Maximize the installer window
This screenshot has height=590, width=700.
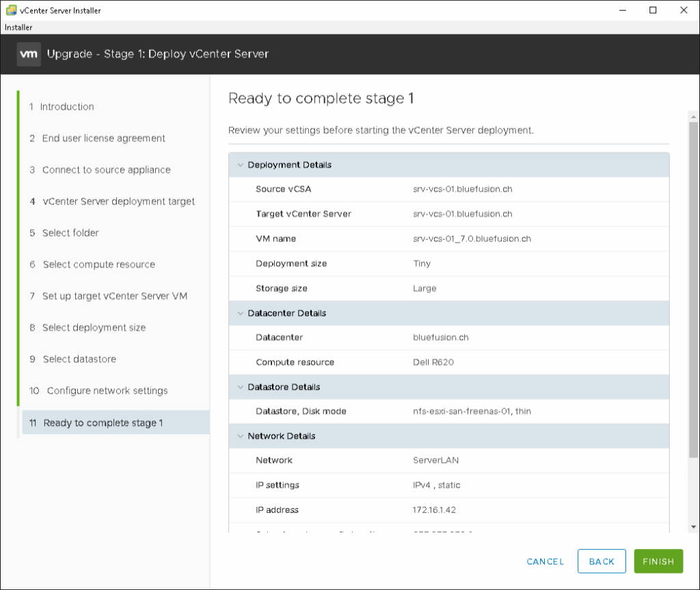pos(653,10)
